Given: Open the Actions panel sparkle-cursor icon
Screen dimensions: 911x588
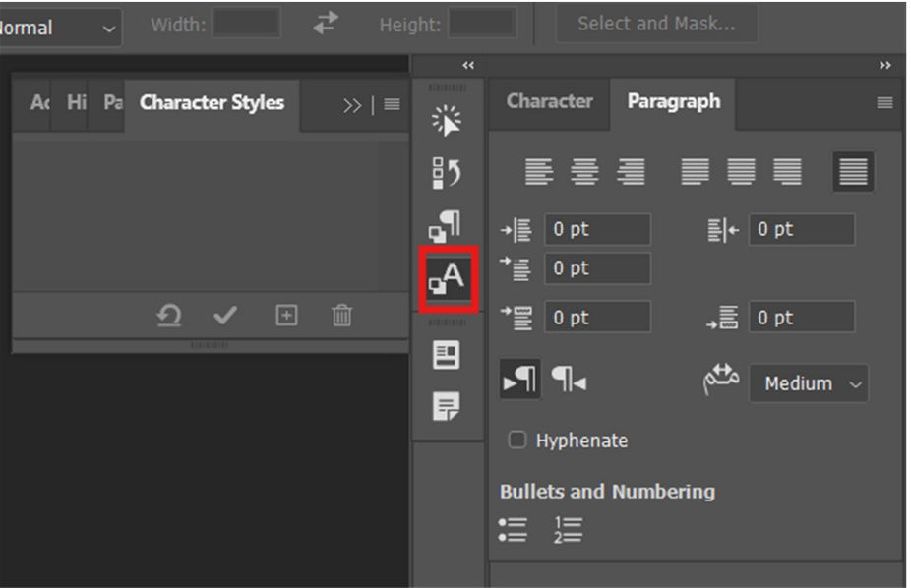Looking at the screenshot, I should (x=447, y=121).
